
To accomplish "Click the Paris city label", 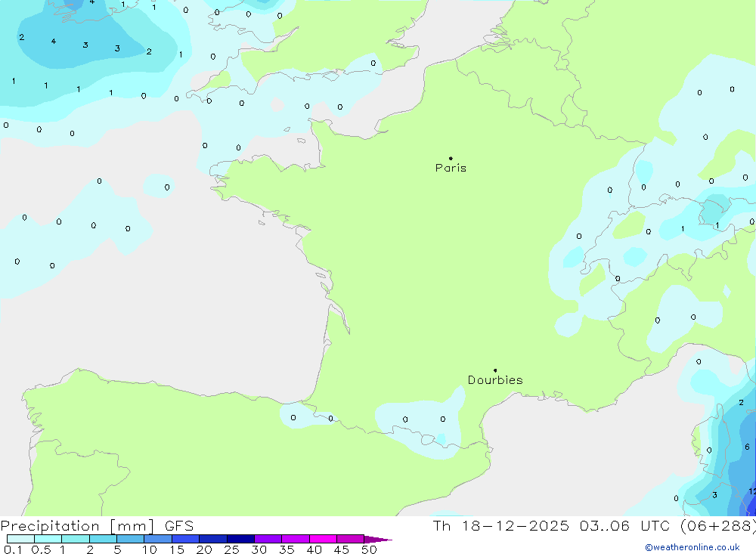I will [x=451, y=169].
